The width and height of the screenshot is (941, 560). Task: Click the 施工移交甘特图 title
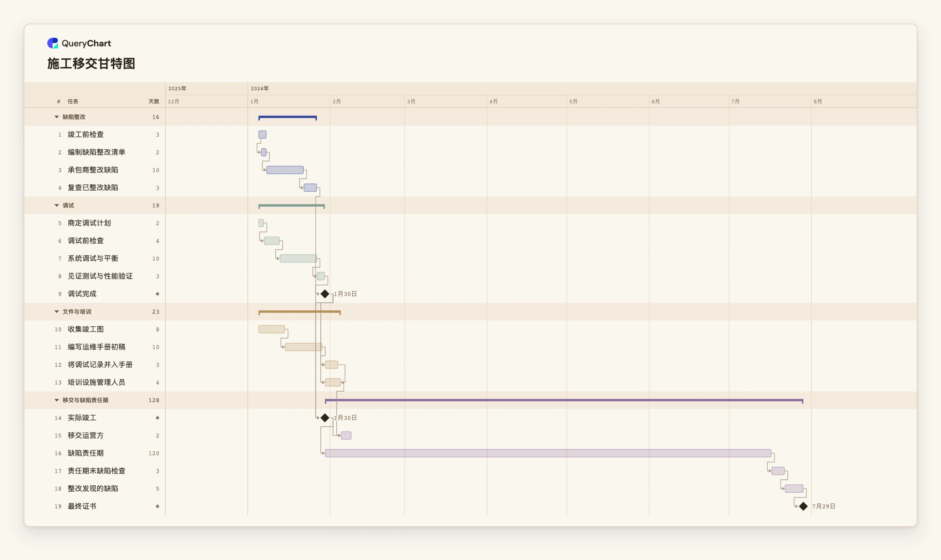click(x=91, y=64)
